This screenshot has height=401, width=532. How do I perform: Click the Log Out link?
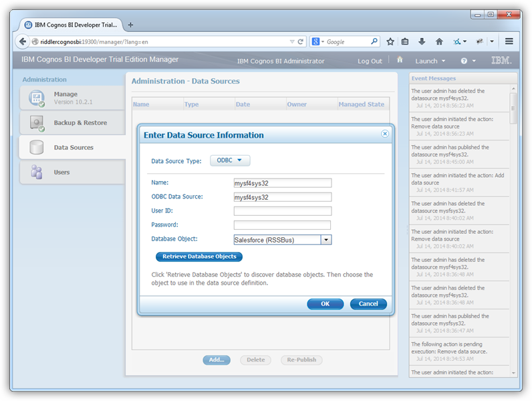(x=370, y=61)
